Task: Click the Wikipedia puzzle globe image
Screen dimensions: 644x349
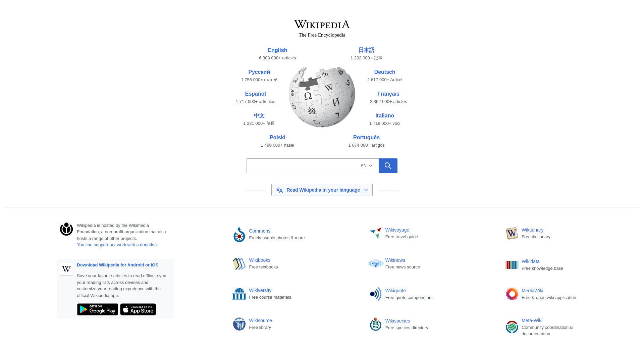Action: pyautogui.click(x=322, y=97)
